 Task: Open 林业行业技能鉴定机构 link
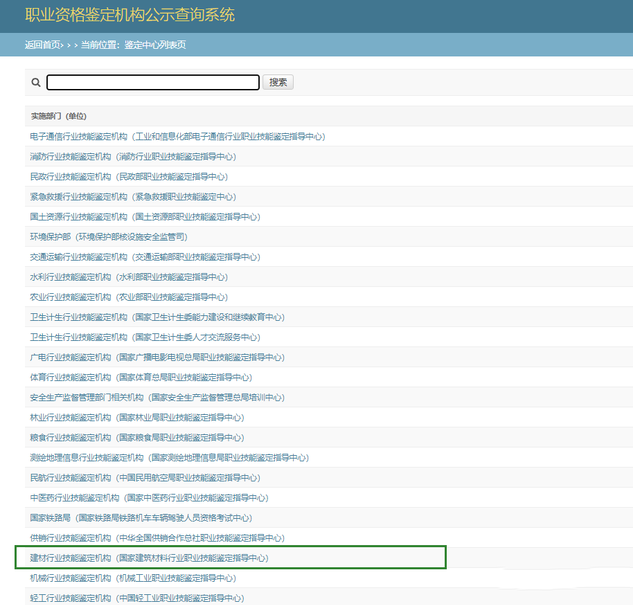(x=137, y=418)
